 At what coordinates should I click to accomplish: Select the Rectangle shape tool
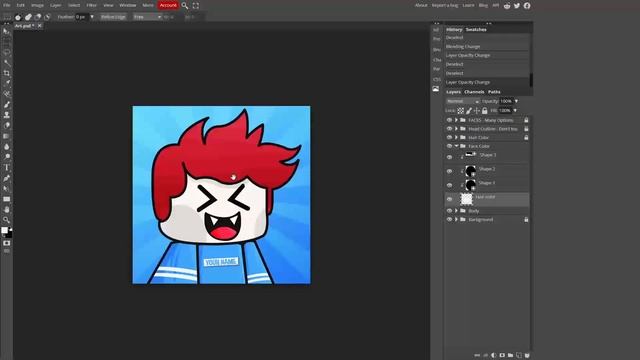pyautogui.click(x=6, y=199)
